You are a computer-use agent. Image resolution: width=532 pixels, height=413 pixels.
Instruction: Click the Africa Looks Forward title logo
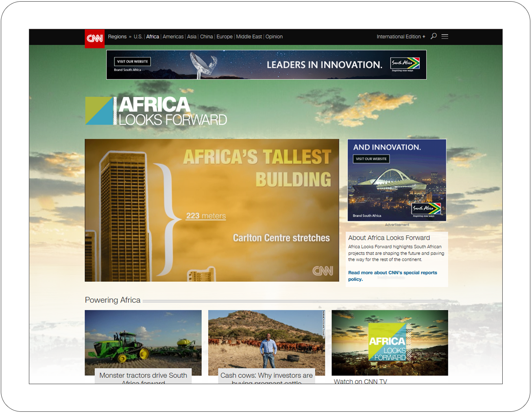click(156, 111)
